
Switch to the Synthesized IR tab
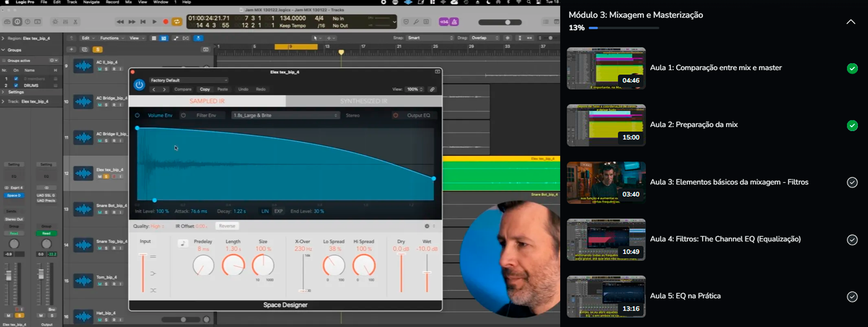364,101
